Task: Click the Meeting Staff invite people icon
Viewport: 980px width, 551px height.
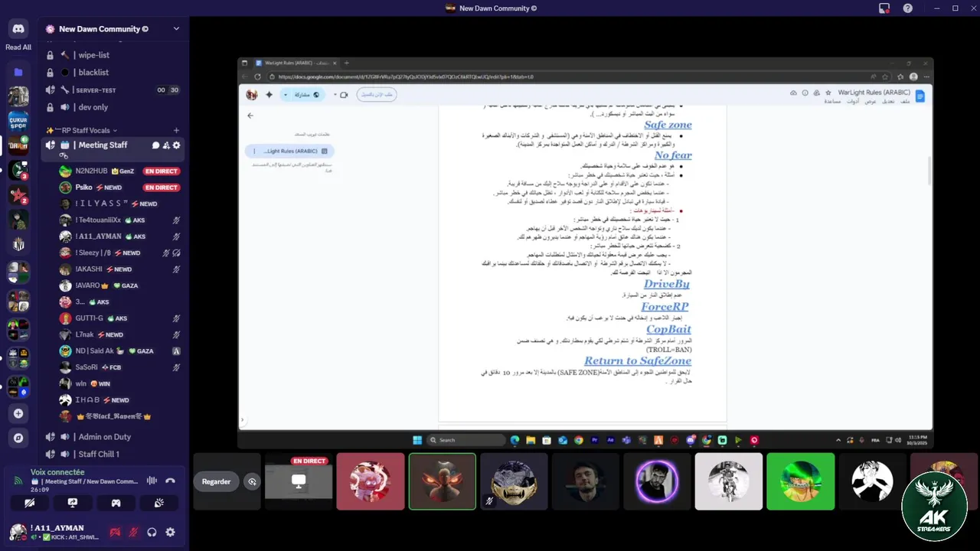Action: click(166, 145)
